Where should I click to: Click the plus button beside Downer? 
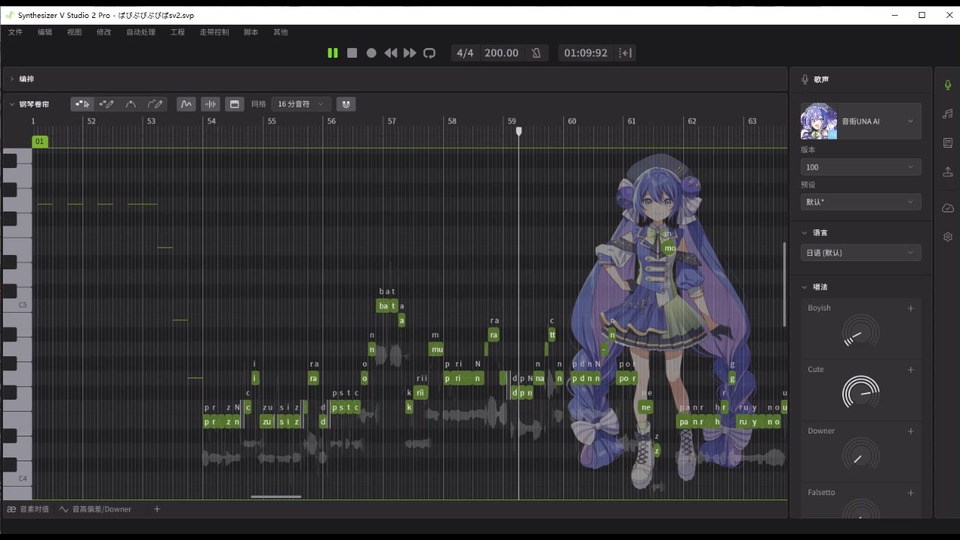[910, 432]
